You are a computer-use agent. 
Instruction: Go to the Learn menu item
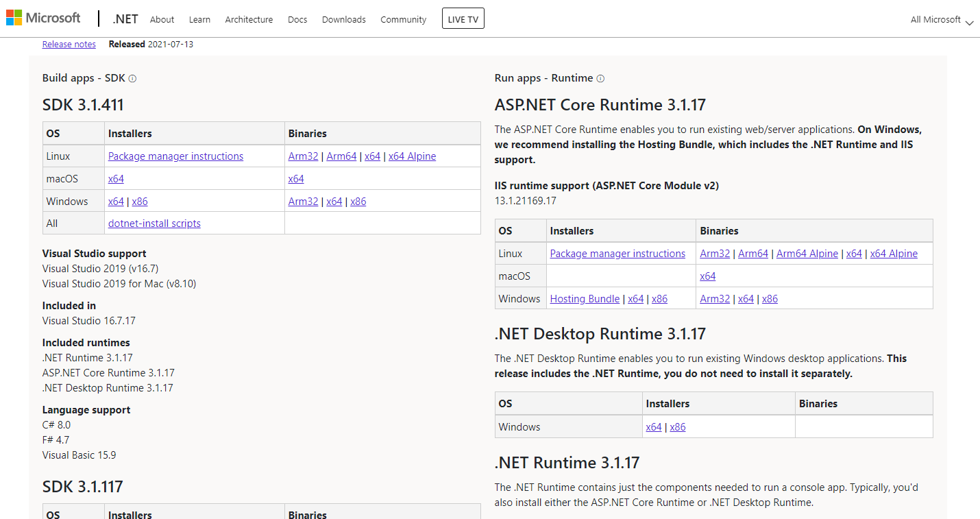click(x=199, y=20)
